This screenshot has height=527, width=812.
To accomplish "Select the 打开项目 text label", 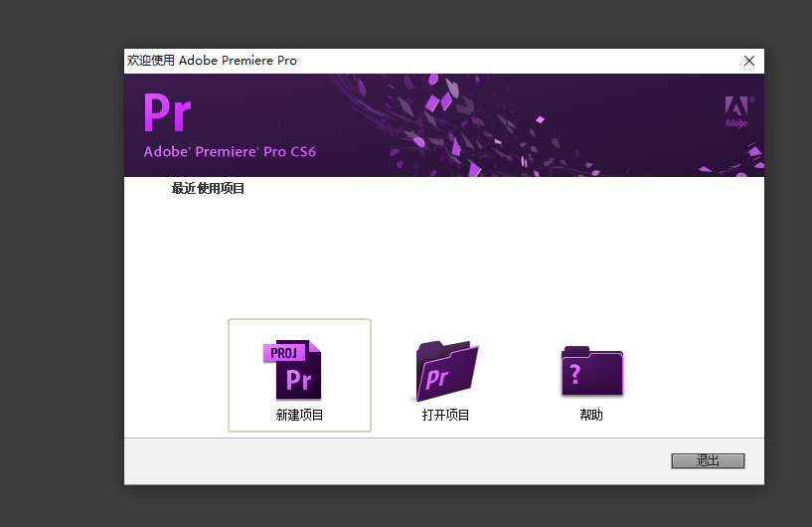I will [x=445, y=415].
